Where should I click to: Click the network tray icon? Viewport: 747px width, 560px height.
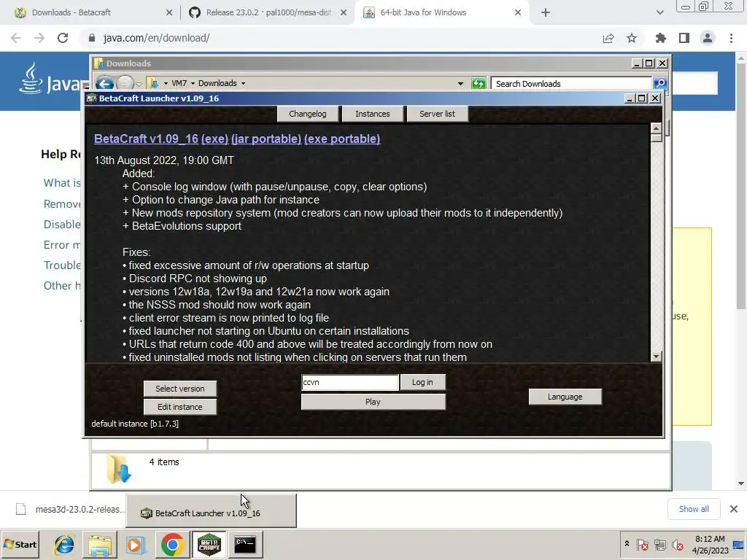659,544
